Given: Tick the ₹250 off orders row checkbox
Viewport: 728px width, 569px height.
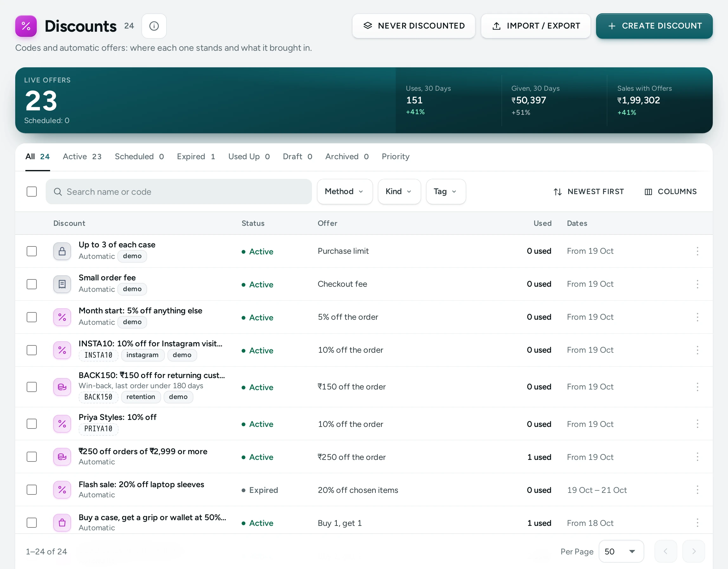Looking at the screenshot, I should click(x=32, y=457).
